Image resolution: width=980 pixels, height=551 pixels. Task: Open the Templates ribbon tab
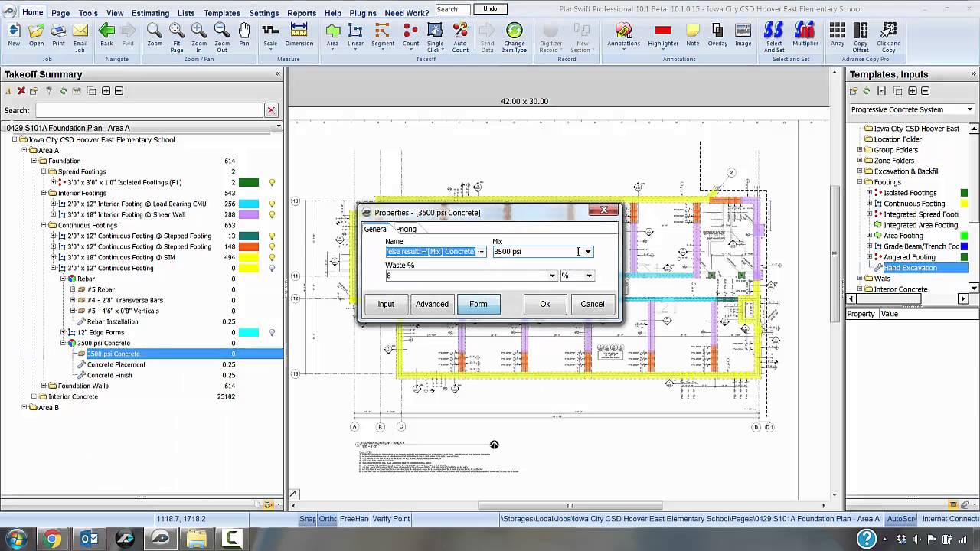pos(222,13)
